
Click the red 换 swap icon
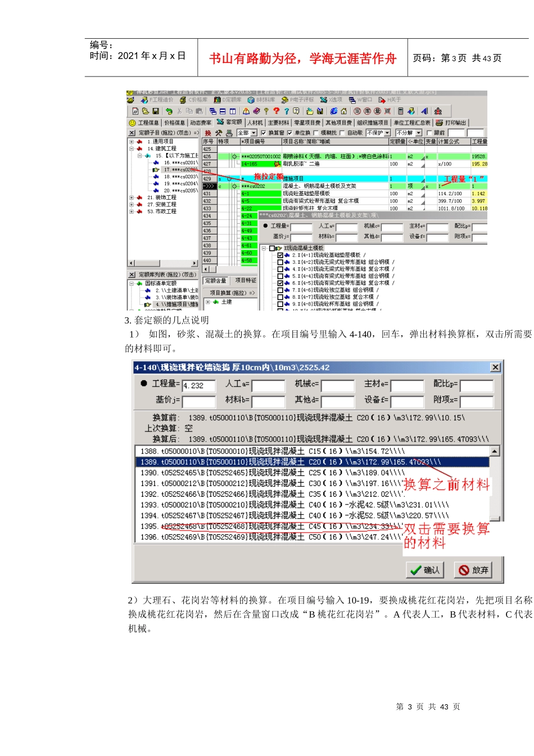(208, 133)
